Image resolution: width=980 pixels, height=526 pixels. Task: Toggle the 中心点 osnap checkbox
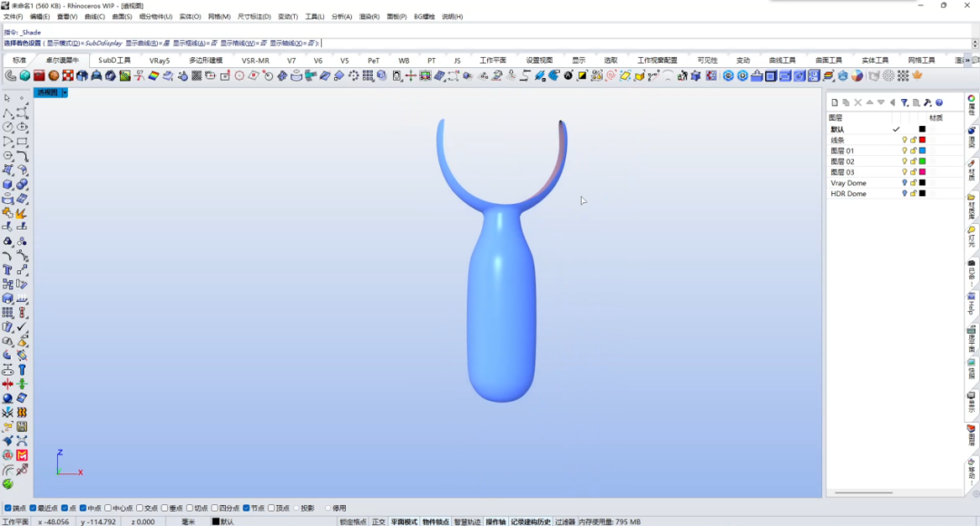pos(108,509)
